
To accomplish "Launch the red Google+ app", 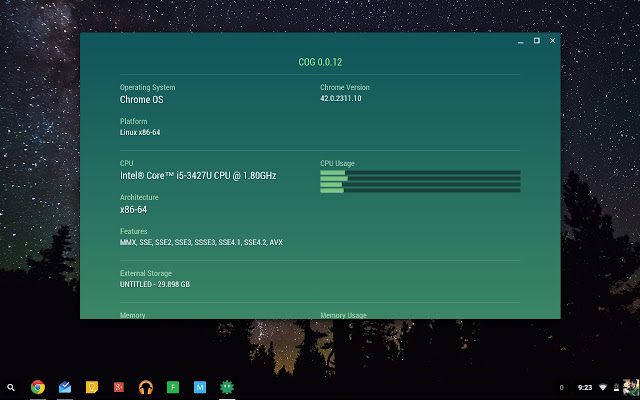I will pyautogui.click(x=119, y=387).
